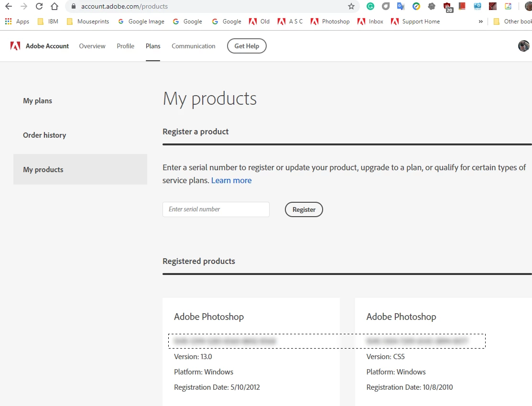This screenshot has height=406, width=532.
Task: Open the Mouseprints bookmarks folder
Action: coord(88,22)
